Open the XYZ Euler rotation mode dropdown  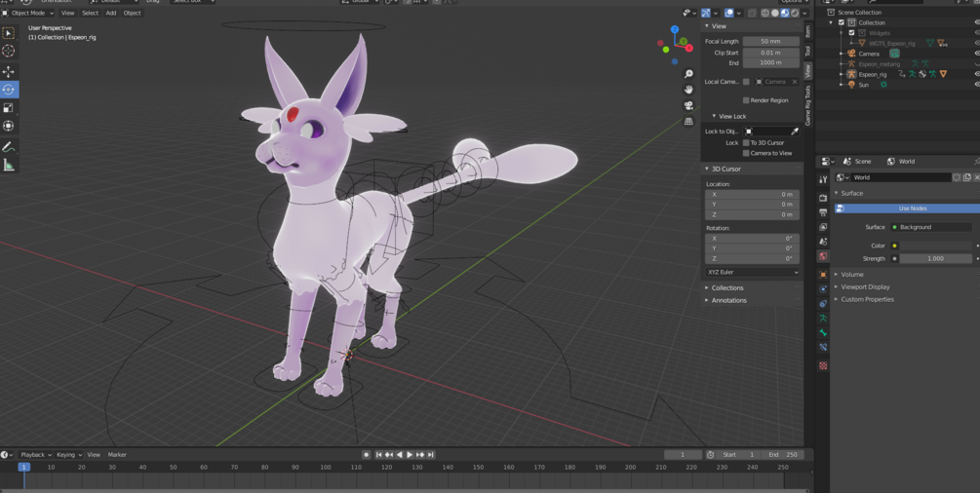pos(753,273)
